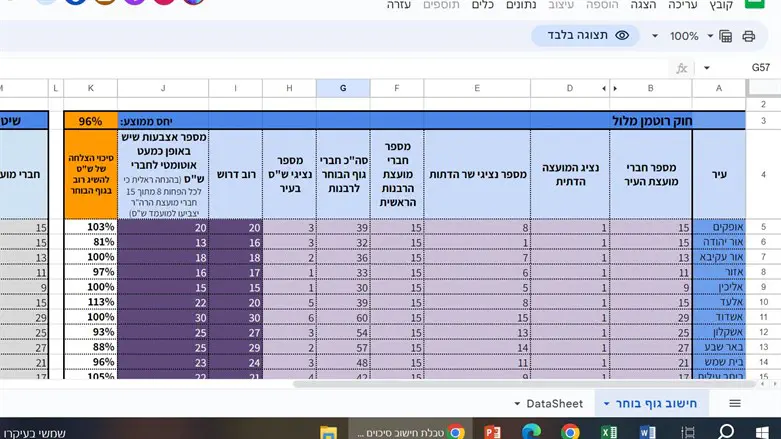The image size is (781, 439).
Task: Open the filter views icon
Action: point(726,36)
